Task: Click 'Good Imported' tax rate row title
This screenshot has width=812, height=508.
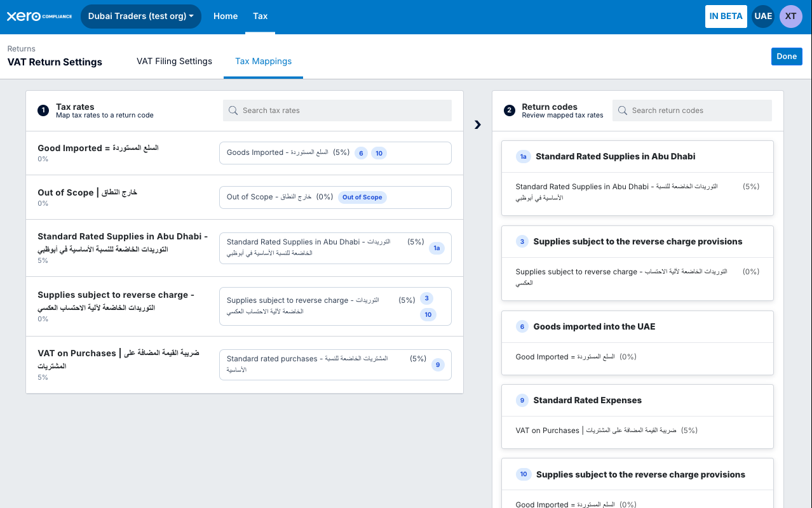Action: tap(98, 148)
